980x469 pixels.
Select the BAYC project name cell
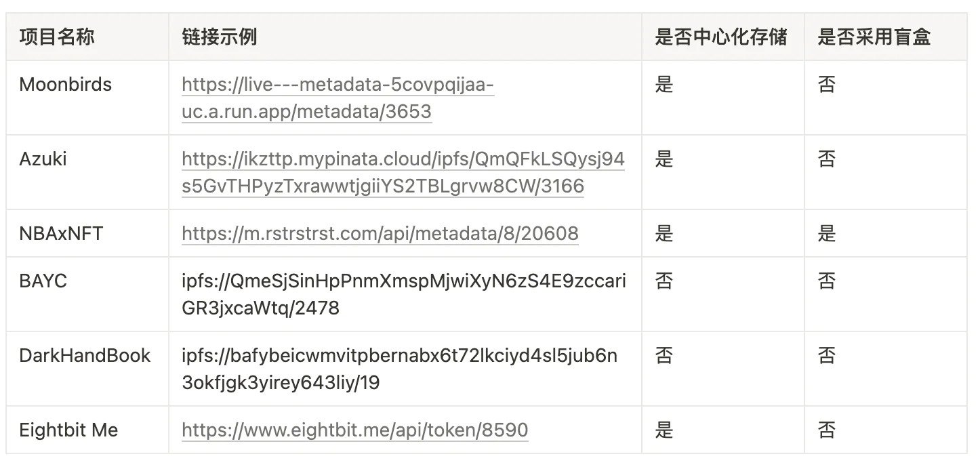(x=43, y=281)
